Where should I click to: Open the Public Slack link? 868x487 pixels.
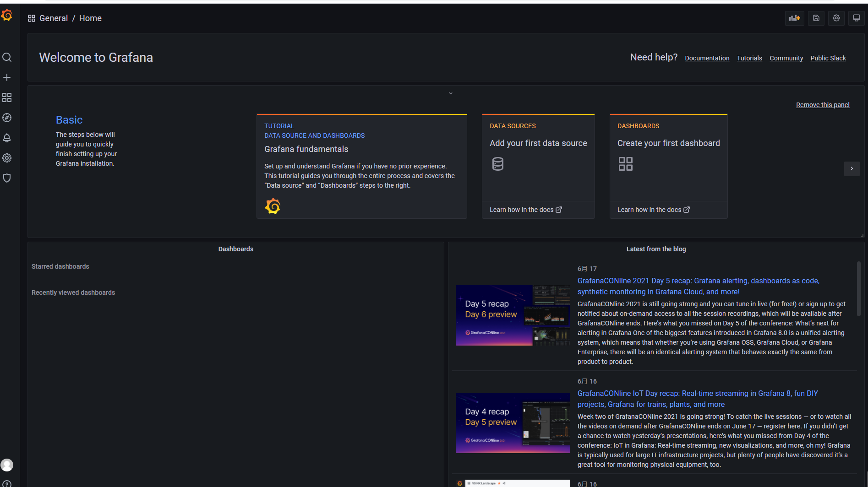tap(828, 58)
